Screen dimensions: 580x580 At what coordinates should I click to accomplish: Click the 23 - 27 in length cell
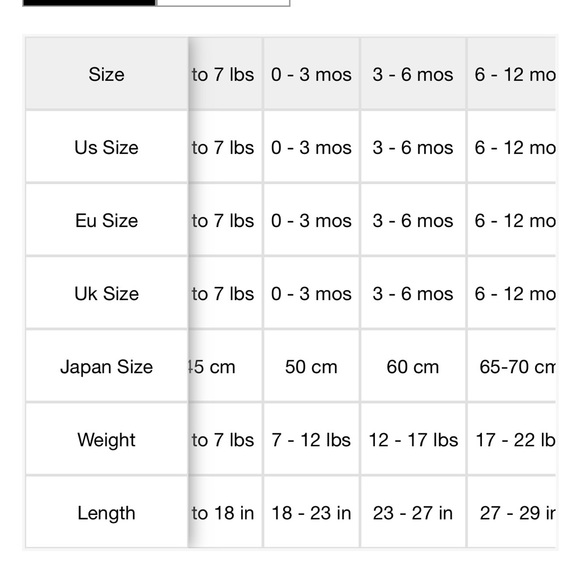pyautogui.click(x=413, y=512)
